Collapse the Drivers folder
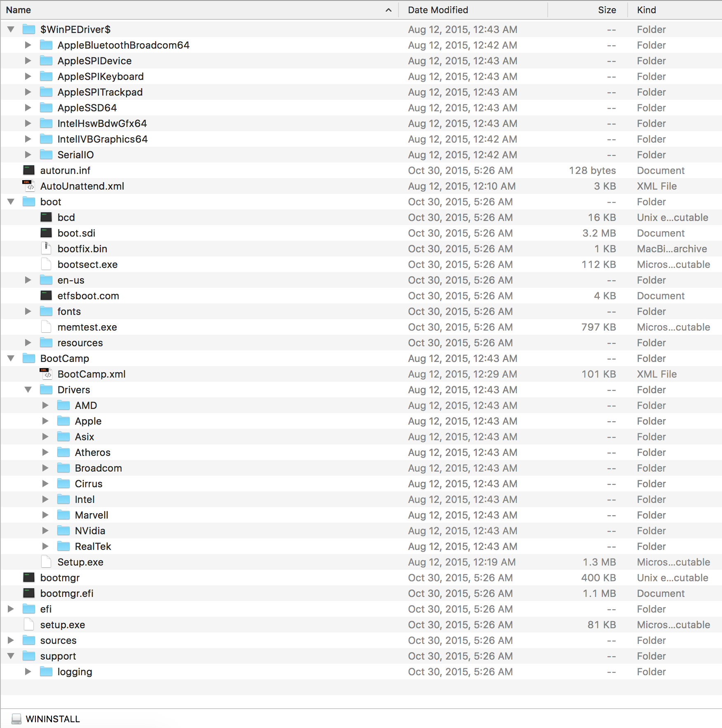Viewport: 722px width, 728px height. pyautogui.click(x=28, y=390)
